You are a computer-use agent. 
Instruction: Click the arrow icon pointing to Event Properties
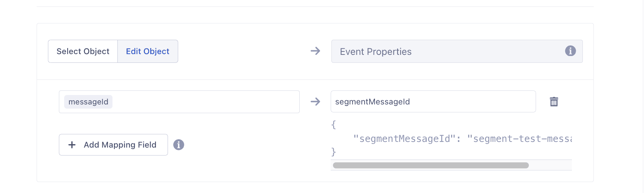tap(315, 51)
